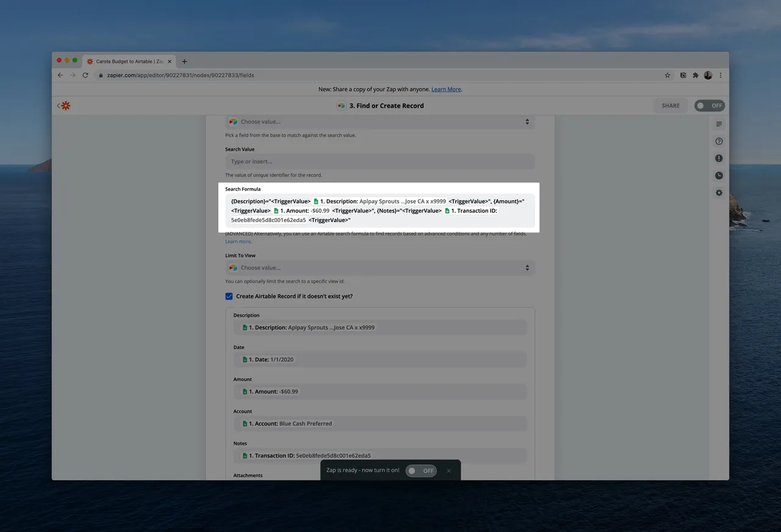Click the Description record field
This screenshot has height=532, width=781.
(380, 328)
